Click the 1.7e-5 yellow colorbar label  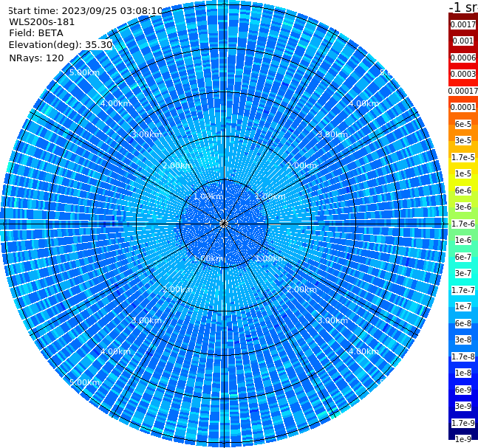(463, 157)
